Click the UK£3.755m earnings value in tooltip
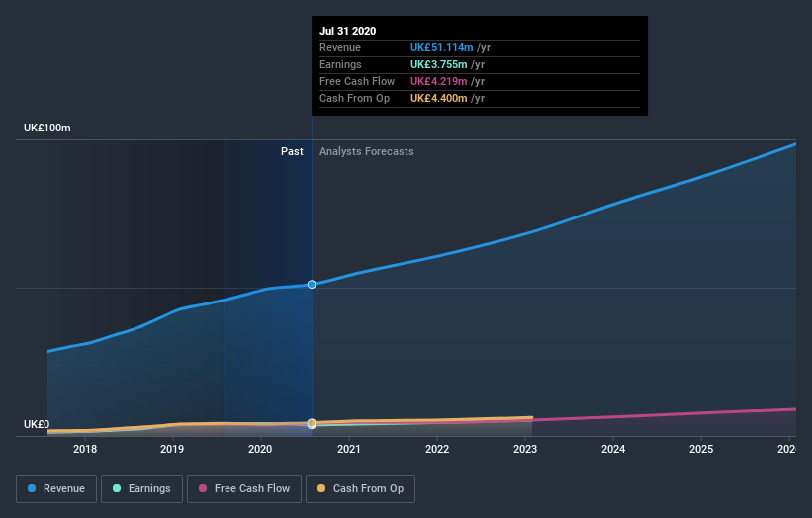This screenshot has width=812, height=518. 438,64
